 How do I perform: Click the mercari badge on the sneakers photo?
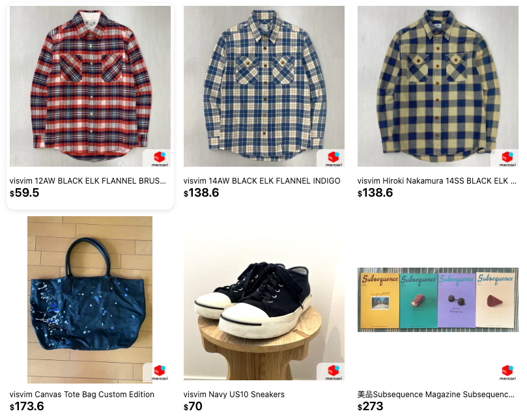[x=334, y=372]
